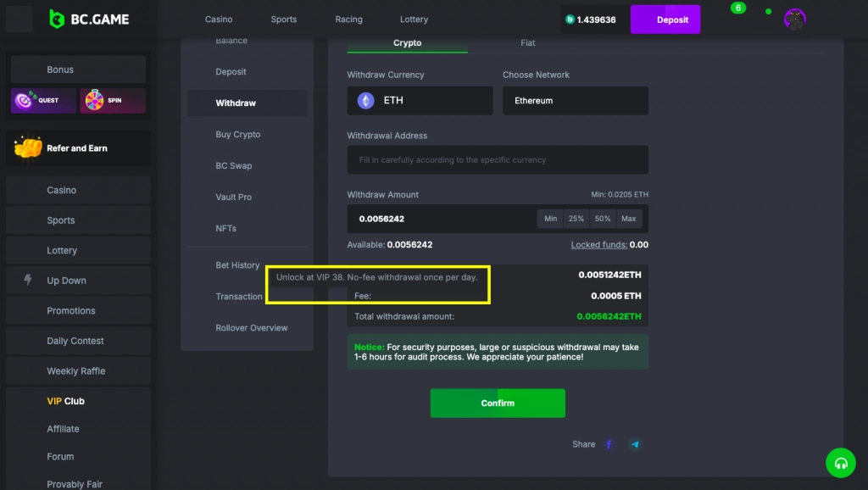Open Up Down in the sidebar
Screen dimensions: 868x490
point(78,280)
